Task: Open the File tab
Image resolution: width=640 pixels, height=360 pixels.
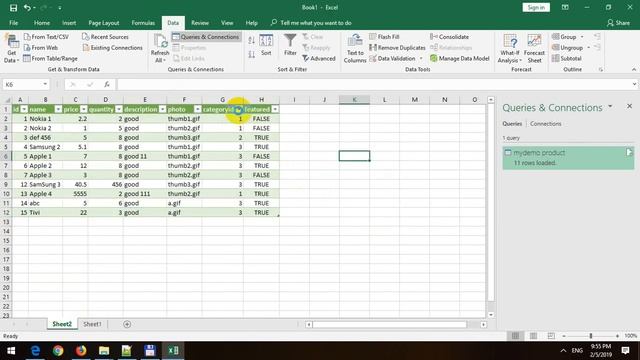Action: coord(13,23)
